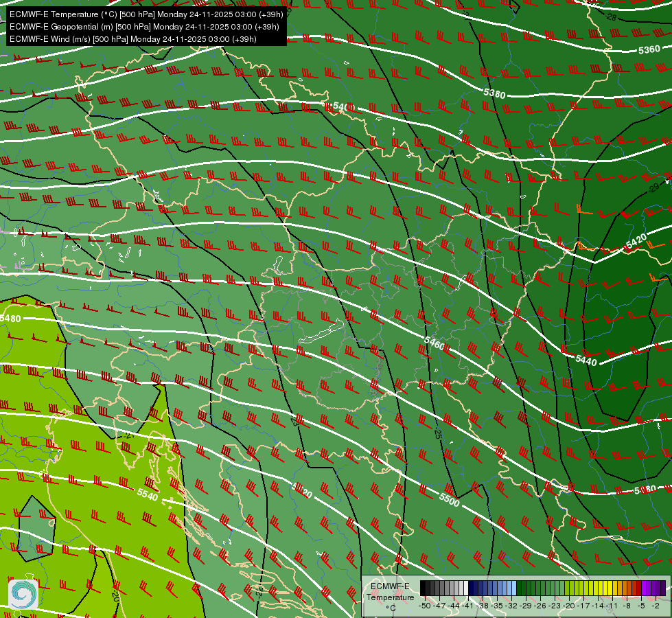
Task: Select the 'ECMWF-E Geopotential (m) [500 hPa]' header line
Action: (144, 27)
